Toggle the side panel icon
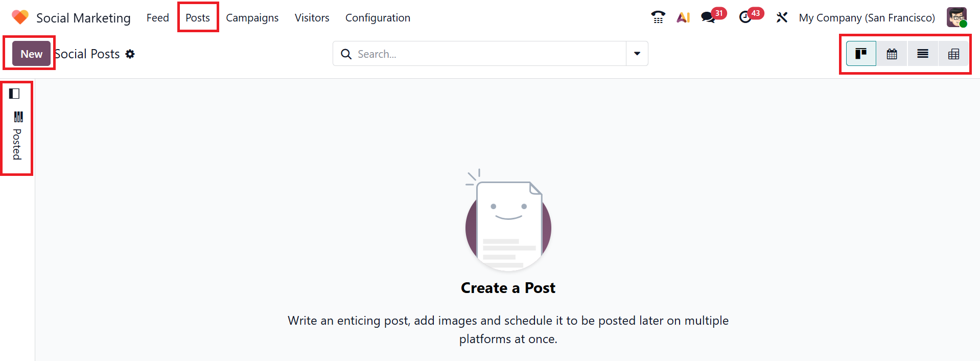 click(14, 94)
